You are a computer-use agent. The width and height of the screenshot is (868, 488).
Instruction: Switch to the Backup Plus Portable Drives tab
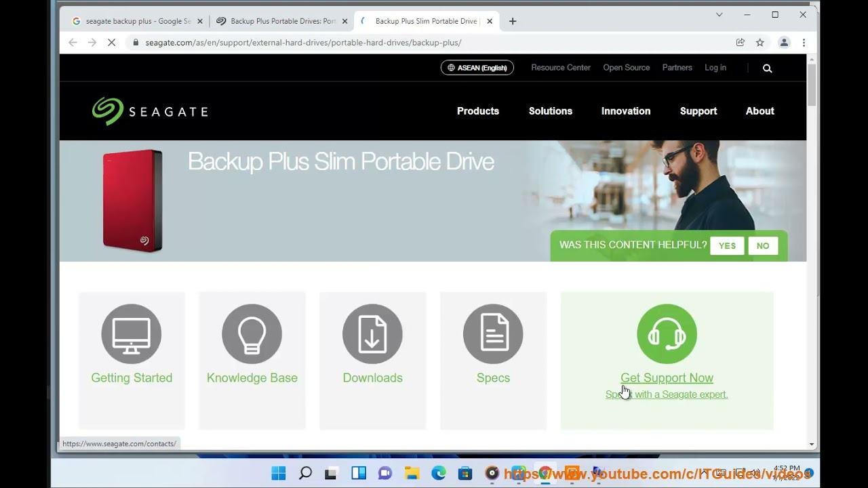281,21
